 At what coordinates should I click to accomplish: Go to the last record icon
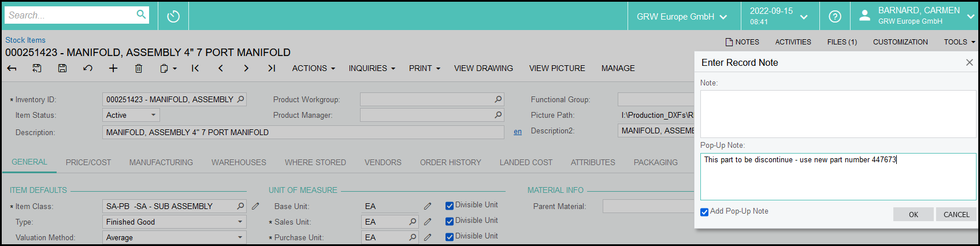pyautogui.click(x=272, y=68)
